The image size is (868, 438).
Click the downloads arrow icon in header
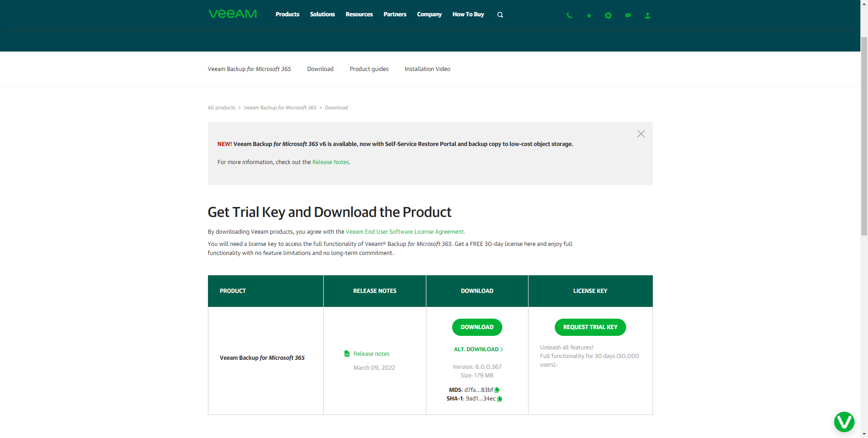click(x=589, y=15)
